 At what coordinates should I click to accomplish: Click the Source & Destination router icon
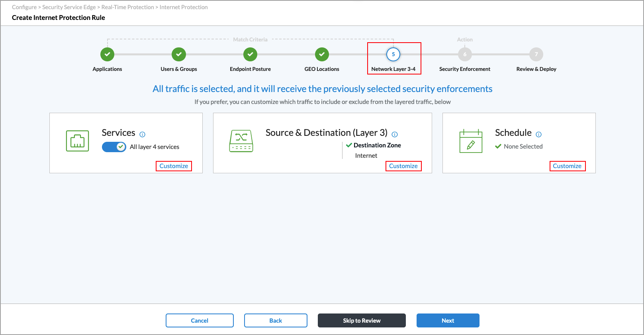(x=241, y=141)
